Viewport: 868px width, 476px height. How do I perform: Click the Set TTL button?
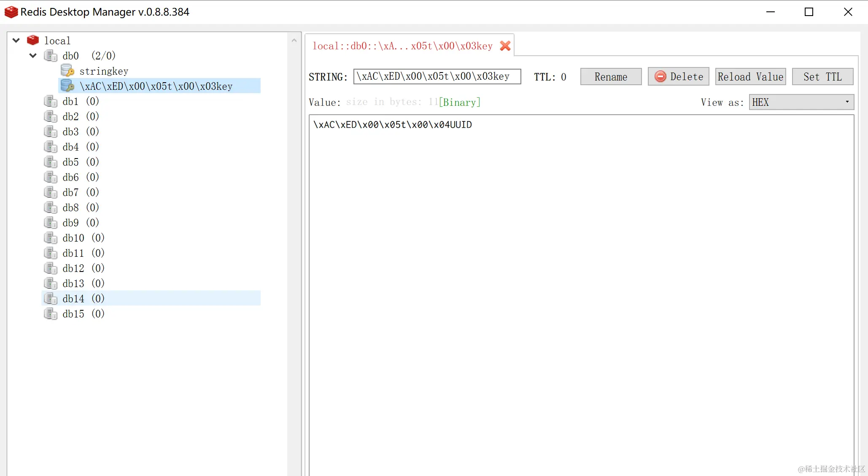coord(822,77)
